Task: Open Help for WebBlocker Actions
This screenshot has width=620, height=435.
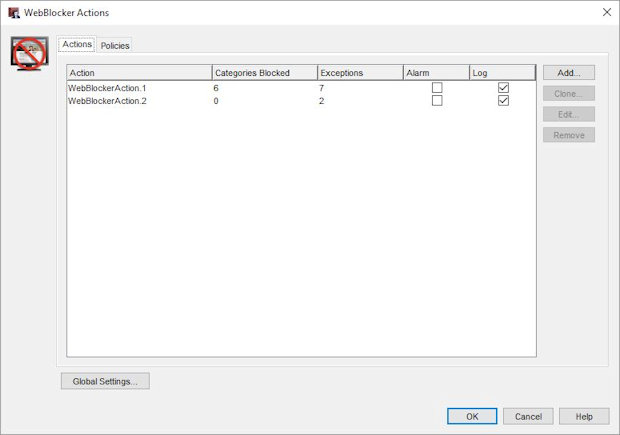Action: click(584, 416)
